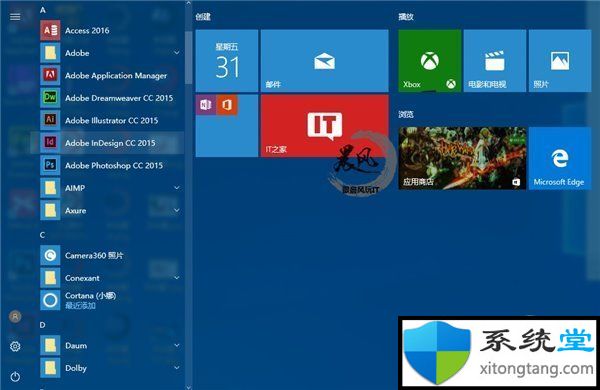Image resolution: width=600 pixels, height=390 pixels.
Task: Open the hamburger menu at top
Action: click(x=15, y=16)
